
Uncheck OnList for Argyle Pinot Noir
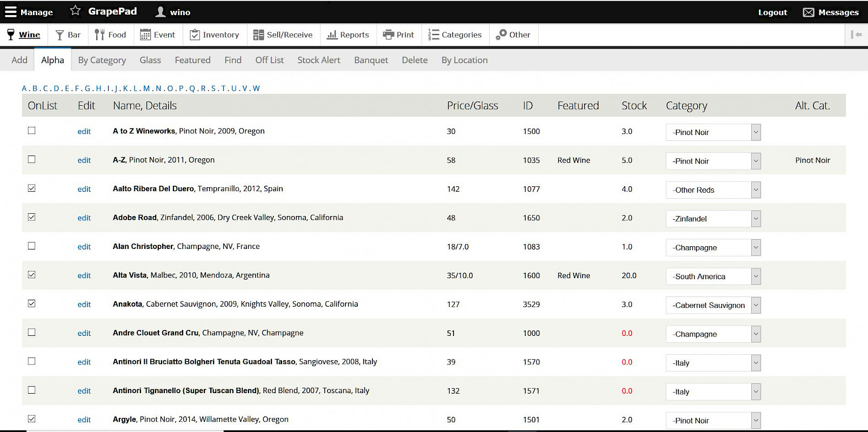point(31,418)
